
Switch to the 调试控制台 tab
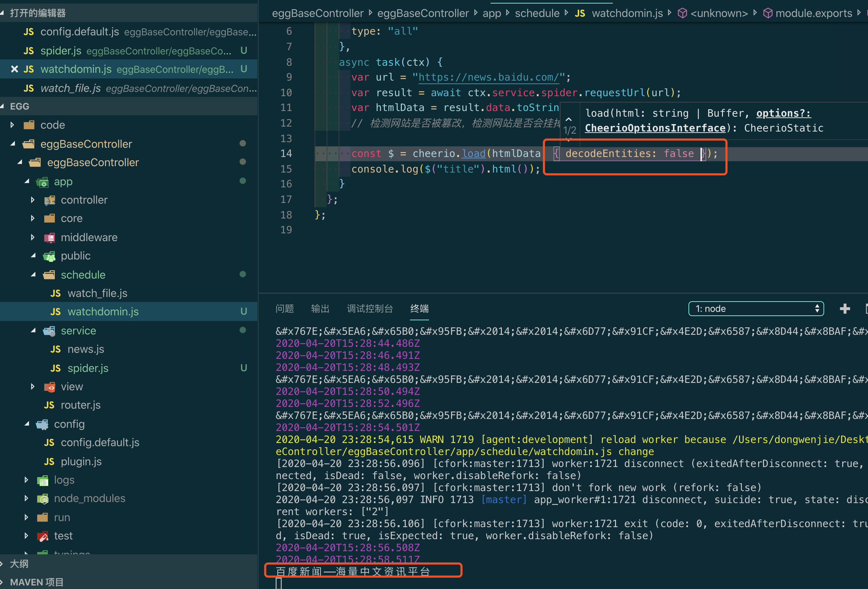point(370,309)
